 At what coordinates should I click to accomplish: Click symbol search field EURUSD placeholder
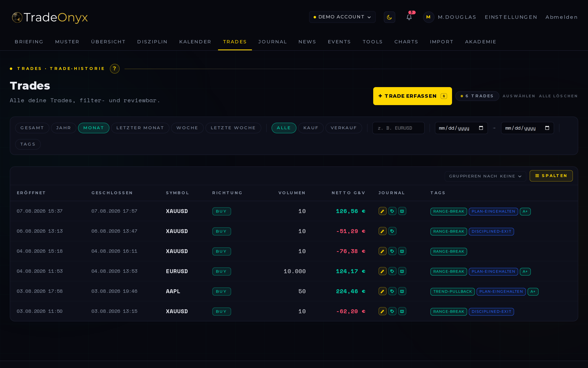pyautogui.click(x=398, y=128)
